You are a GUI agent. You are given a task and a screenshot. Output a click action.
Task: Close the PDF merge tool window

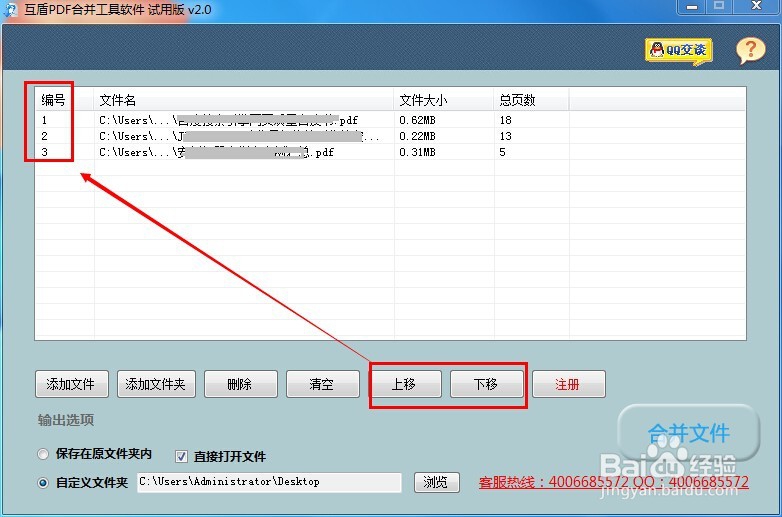coord(756,6)
